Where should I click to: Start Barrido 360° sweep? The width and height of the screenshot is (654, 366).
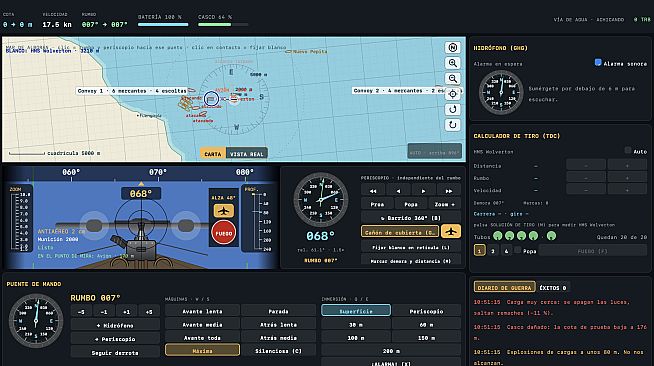pyautogui.click(x=411, y=218)
